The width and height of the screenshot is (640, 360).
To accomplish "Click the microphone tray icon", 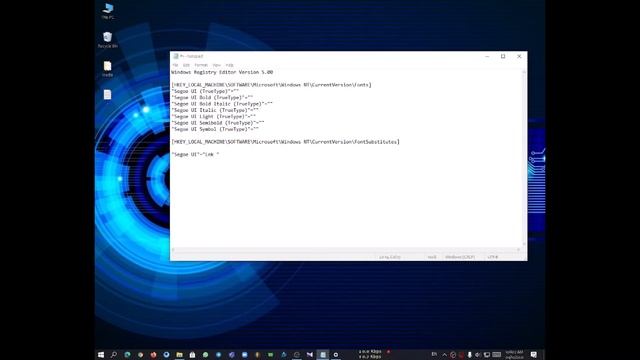I will 469,355.
